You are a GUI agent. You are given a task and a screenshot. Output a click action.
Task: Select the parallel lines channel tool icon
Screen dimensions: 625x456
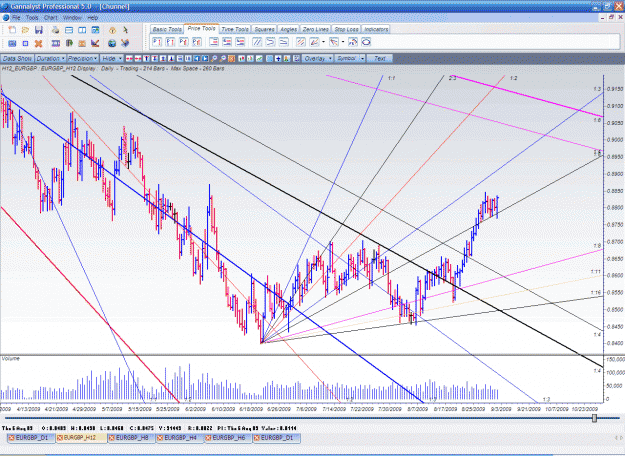point(257,42)
